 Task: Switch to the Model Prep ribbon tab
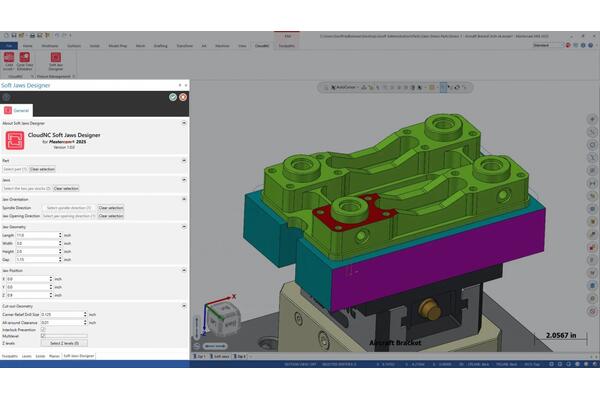point(117,46)
